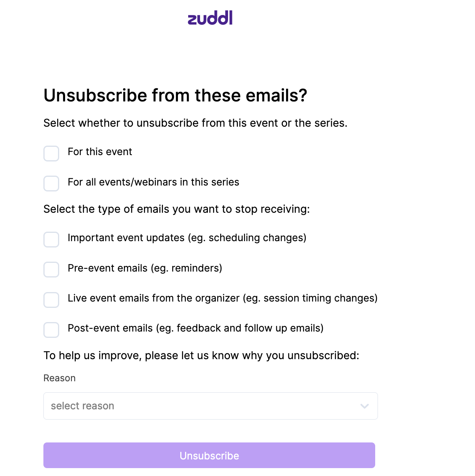Click the Post-event emails label text
This screenshot has width=475, height=476.
[x=195, y=328]
